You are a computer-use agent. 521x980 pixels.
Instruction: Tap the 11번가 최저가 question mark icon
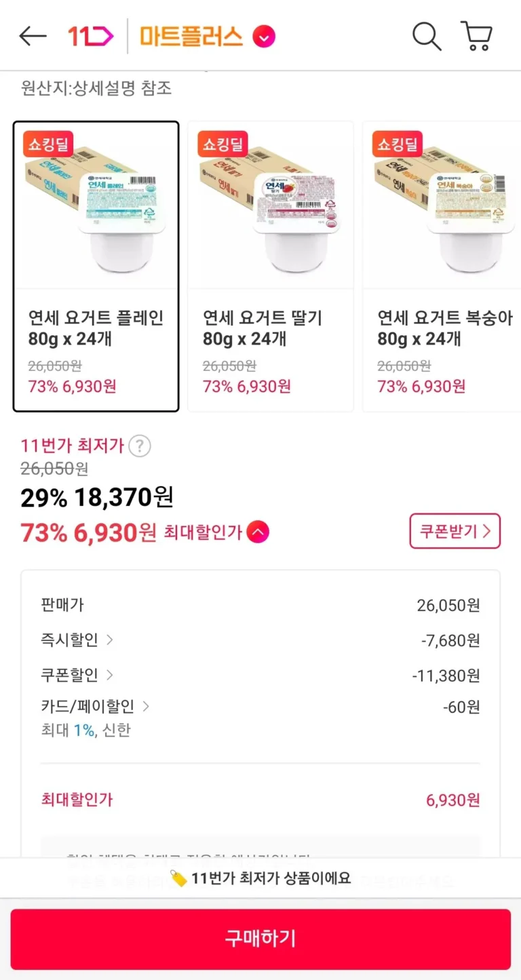[140, 446]
